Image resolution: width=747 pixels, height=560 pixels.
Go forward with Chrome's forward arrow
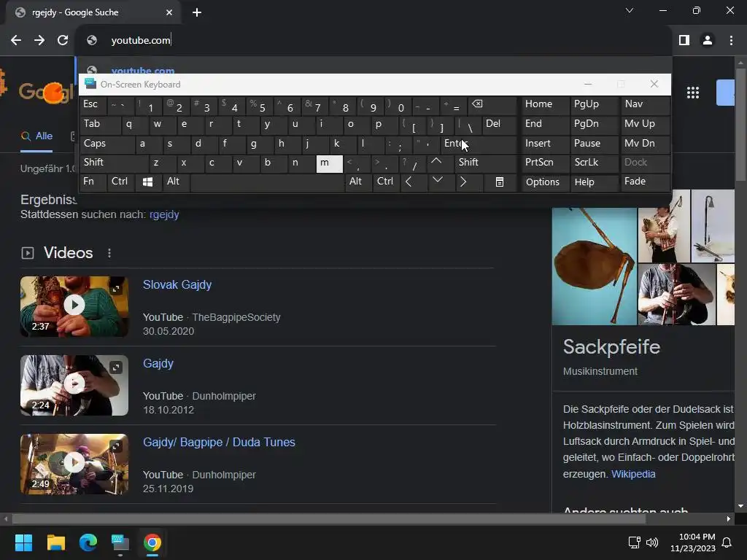click(39, 41)
